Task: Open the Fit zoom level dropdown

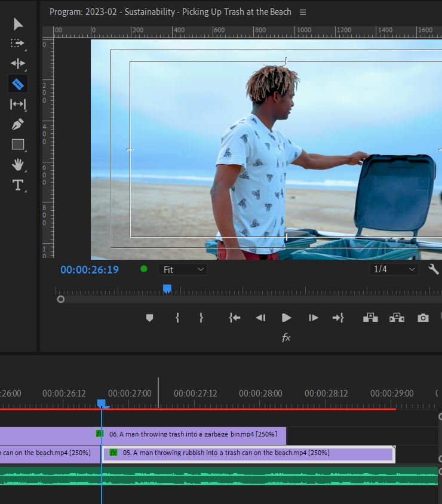Action: click(x=183, y=269)
